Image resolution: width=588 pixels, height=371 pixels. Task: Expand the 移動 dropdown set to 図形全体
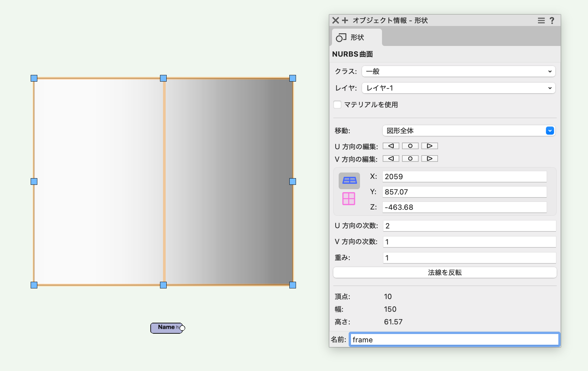(468, 131)
